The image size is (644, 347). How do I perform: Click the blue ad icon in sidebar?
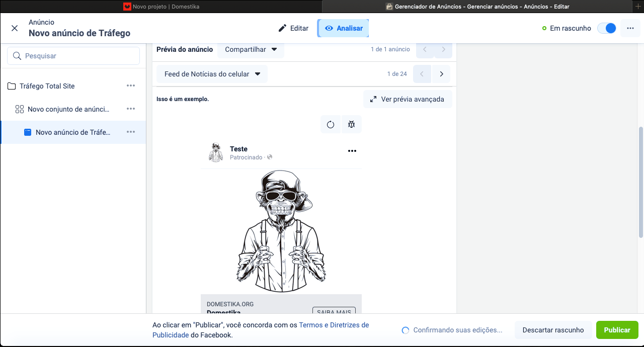pos(28,132)
